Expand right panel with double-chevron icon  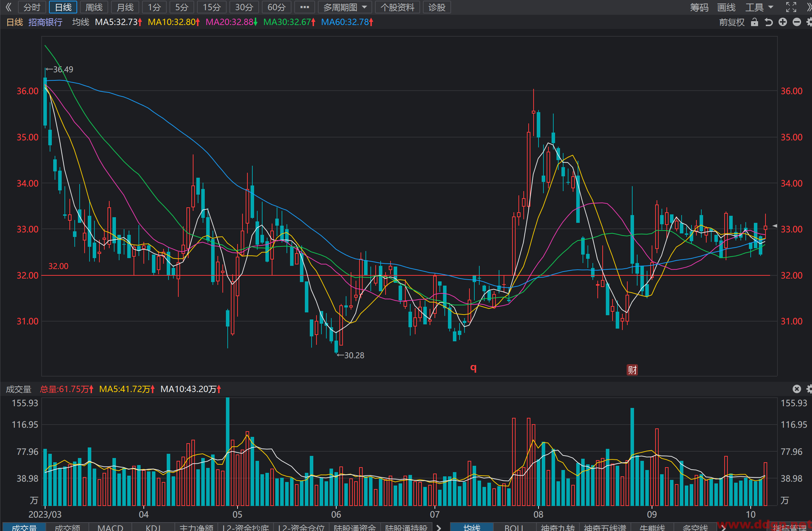click(809, 7)
